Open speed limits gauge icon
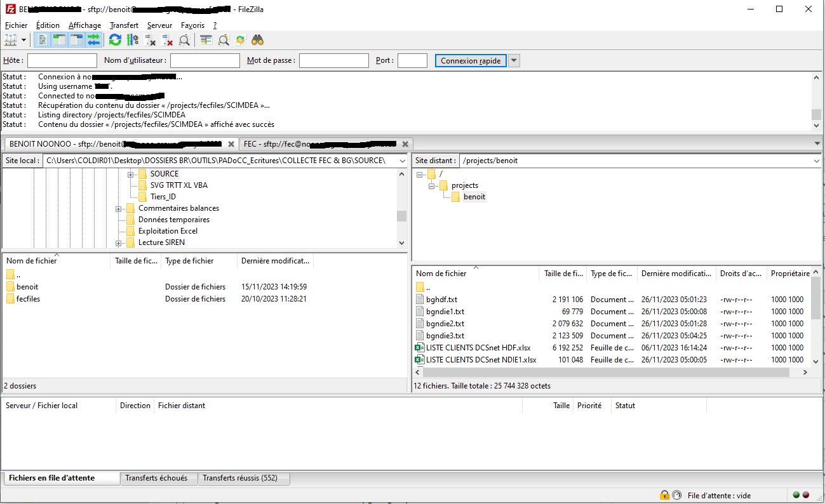 676,495
